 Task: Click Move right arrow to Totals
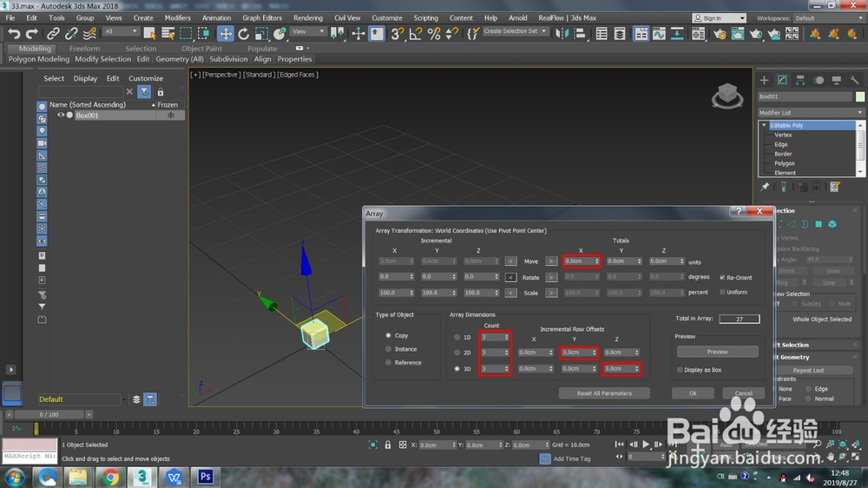coord(551,260)
